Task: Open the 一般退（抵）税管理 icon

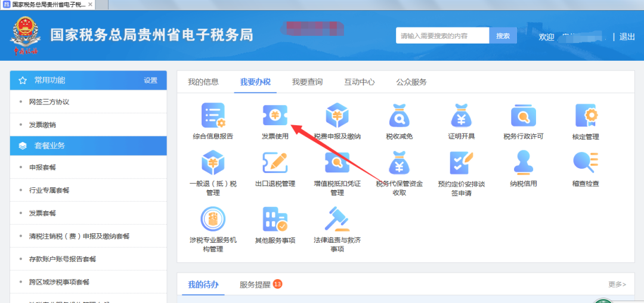Action: (213, 163)
